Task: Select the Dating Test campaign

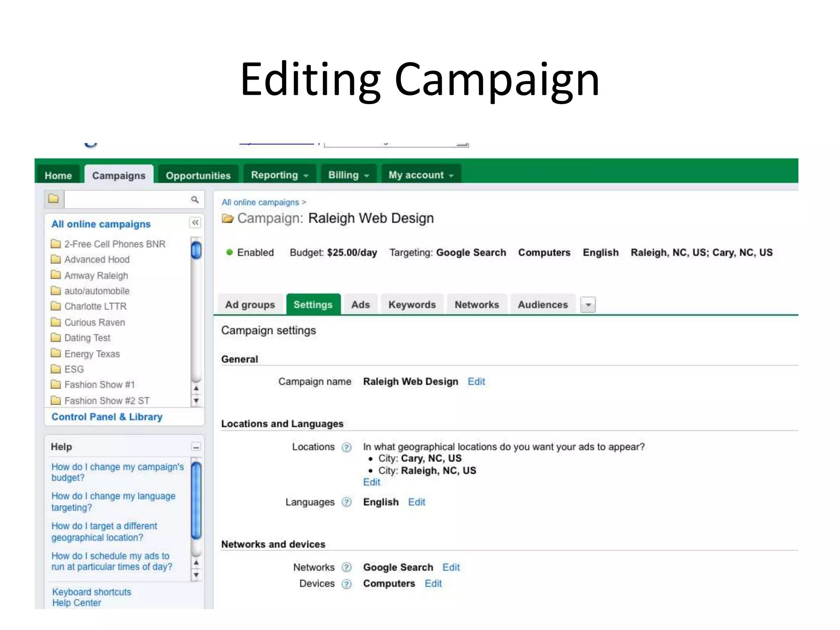Action: pyautogui.click(x=87, y=338)
